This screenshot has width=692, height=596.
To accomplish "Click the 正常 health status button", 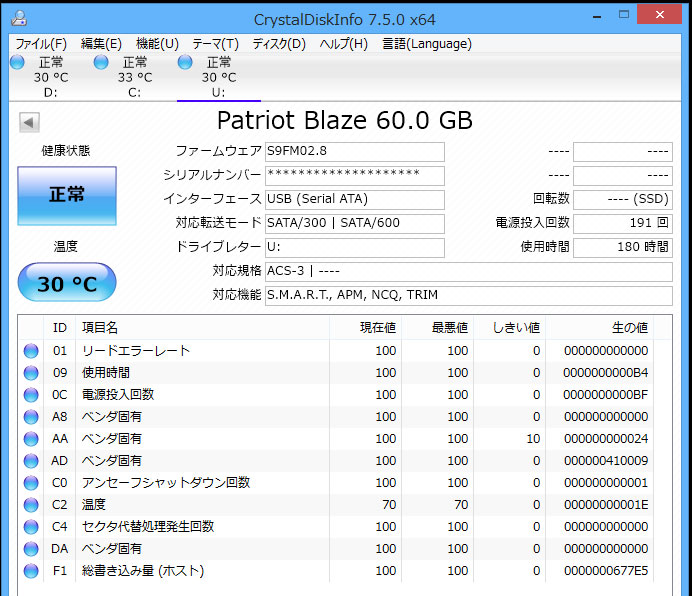I will point(67,196).
